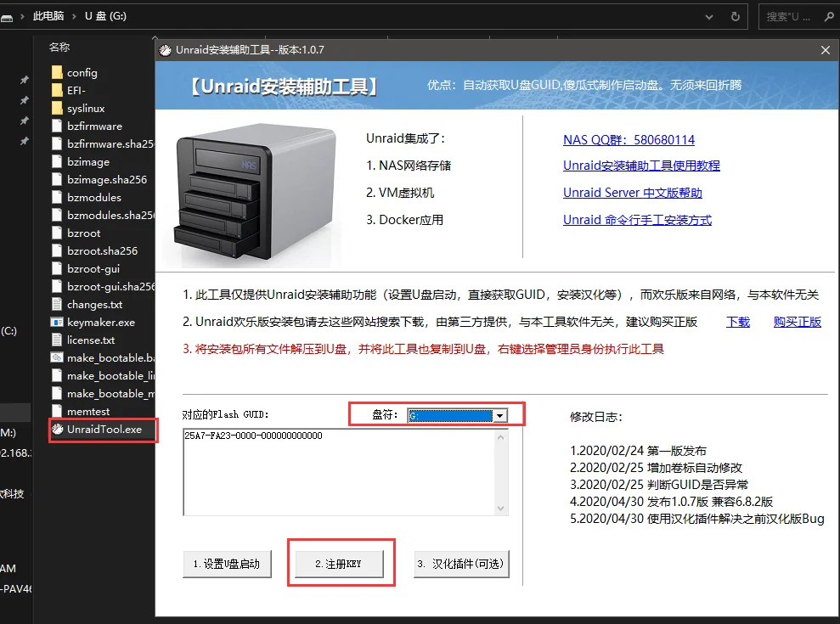Expand the Explorer address history chevron
This screenshot has width=840, height=624.
709,17
